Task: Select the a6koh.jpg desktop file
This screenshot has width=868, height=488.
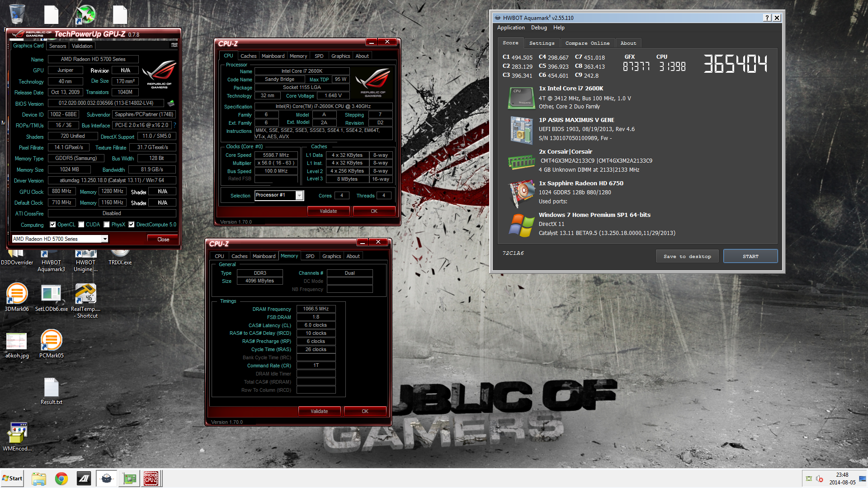Action: click(x=17, y=346)
